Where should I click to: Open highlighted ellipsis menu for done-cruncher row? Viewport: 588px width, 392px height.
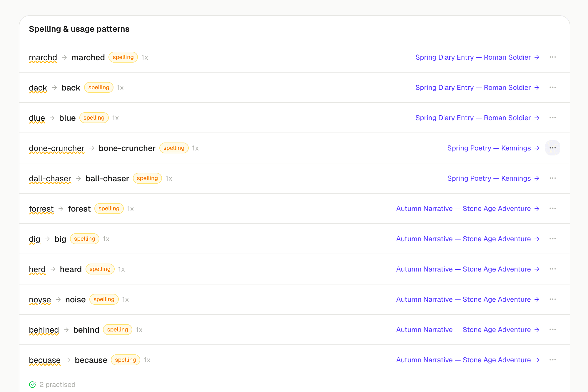pyautogui.click(x=552, y=148)
